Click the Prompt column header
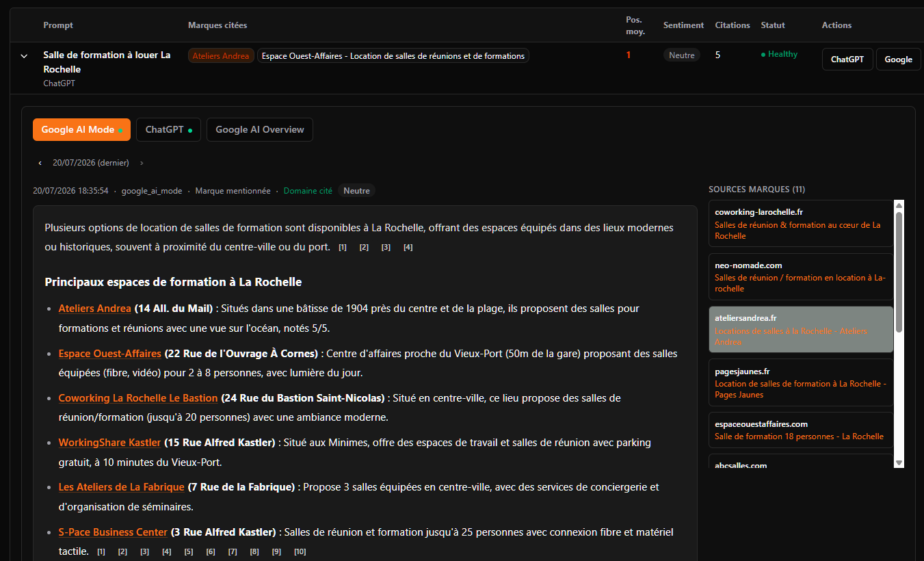Screen dimensions: 924x561 [x=58, y=25]
